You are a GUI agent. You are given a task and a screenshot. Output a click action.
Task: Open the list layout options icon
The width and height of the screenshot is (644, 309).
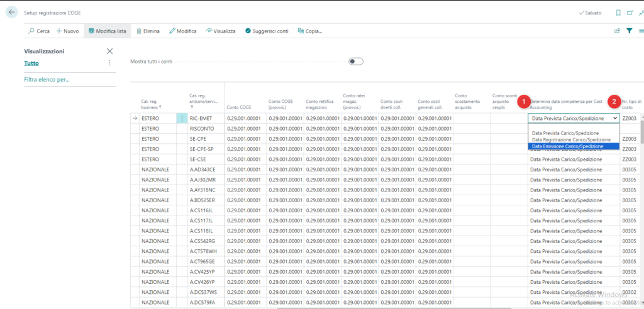641,31
